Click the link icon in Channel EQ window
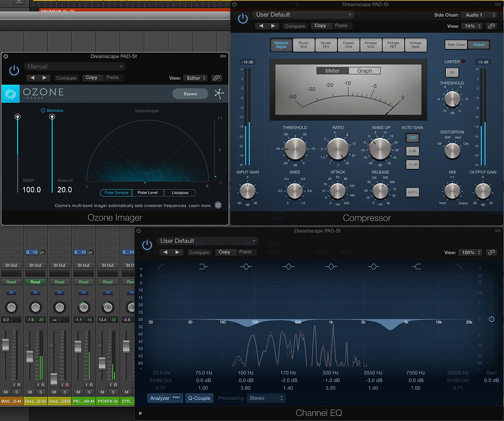 tap(492, 253)
